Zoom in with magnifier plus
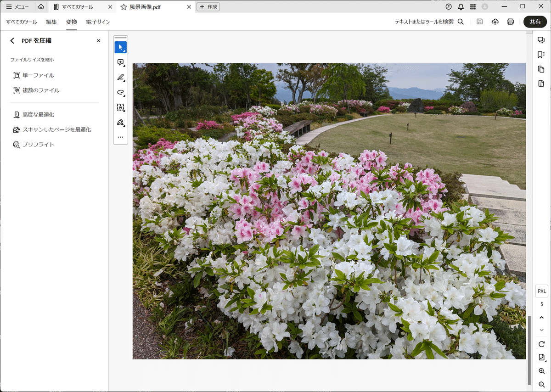This screenshot has width=551, height=392. click(541, 371)
